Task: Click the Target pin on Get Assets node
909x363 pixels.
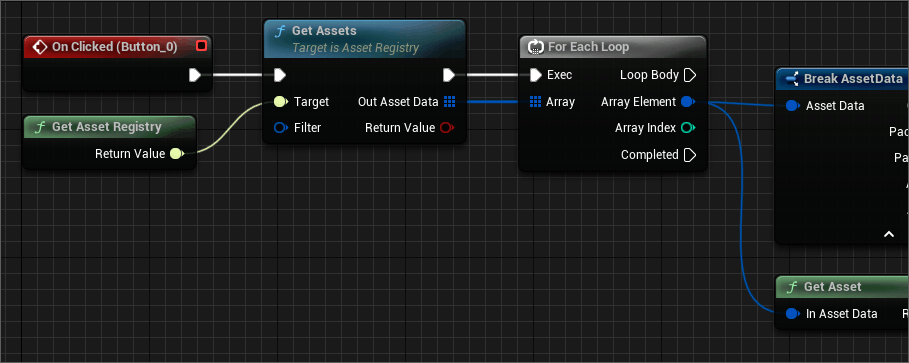Action: (281, 101)
